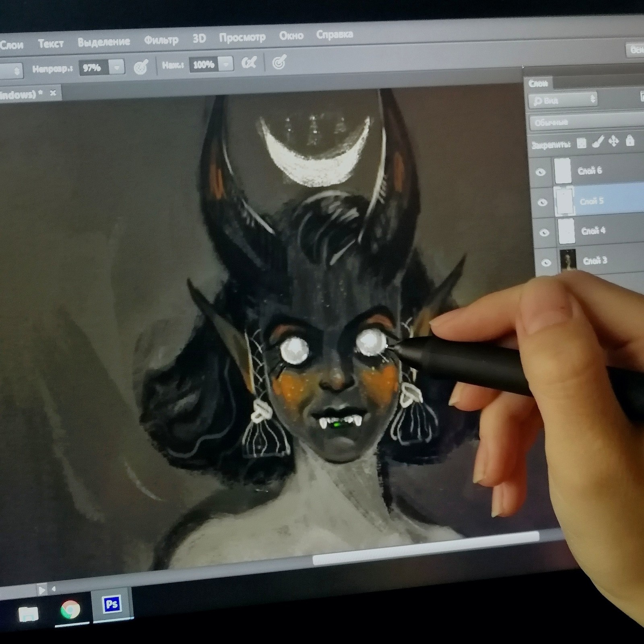Open the Просмотр menu
The image size is (644, 644).
pyautogui.click(x=242, y=37)
